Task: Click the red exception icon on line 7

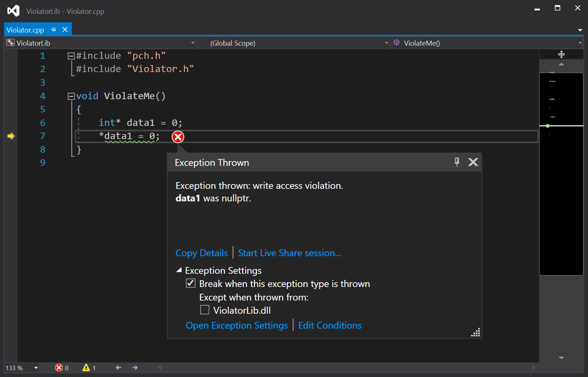Action: 177,137
